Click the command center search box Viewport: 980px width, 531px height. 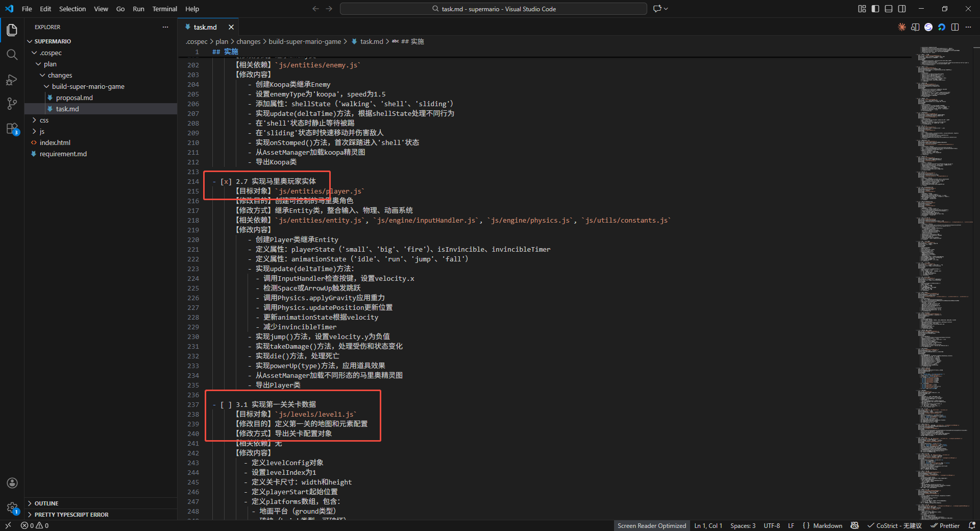493,9
